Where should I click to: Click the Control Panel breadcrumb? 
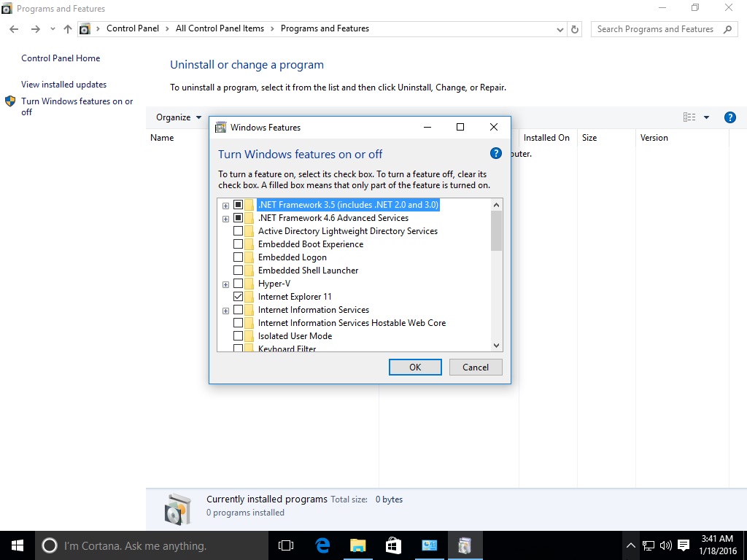(133, 28)
